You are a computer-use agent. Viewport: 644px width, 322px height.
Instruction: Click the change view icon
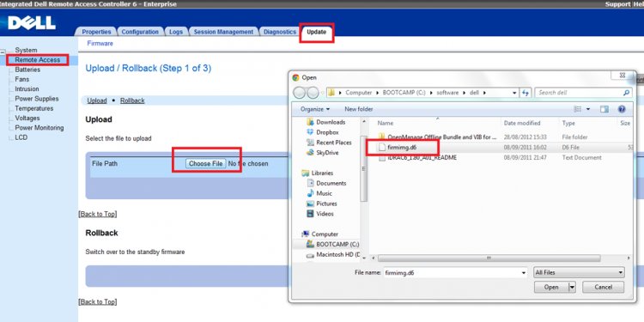(x=578, y=109)
